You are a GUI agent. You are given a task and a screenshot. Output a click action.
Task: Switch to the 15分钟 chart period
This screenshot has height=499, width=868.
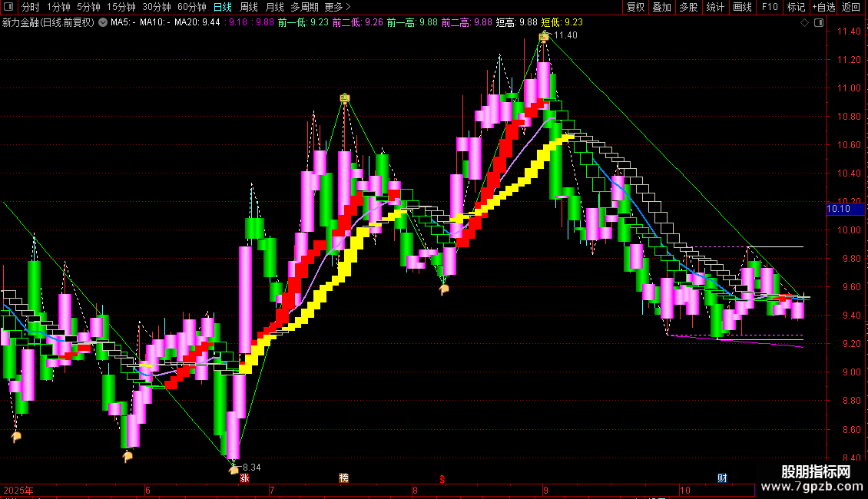[x=121, y=7]
